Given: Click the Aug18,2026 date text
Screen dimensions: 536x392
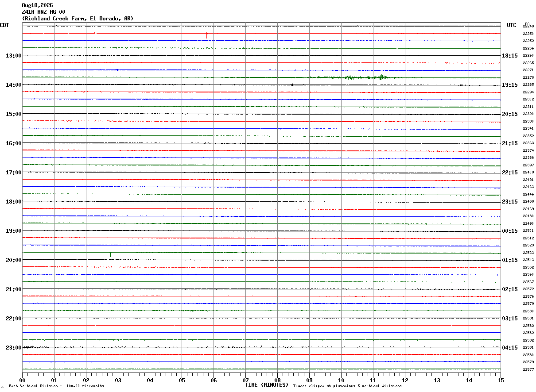Looking at the screenshot, I should [37, 5].
